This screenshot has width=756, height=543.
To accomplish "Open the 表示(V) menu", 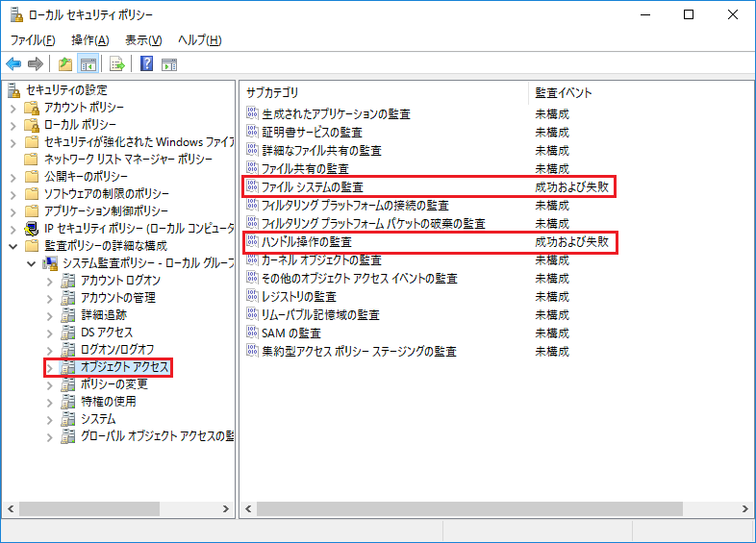I will pos(143,40).
